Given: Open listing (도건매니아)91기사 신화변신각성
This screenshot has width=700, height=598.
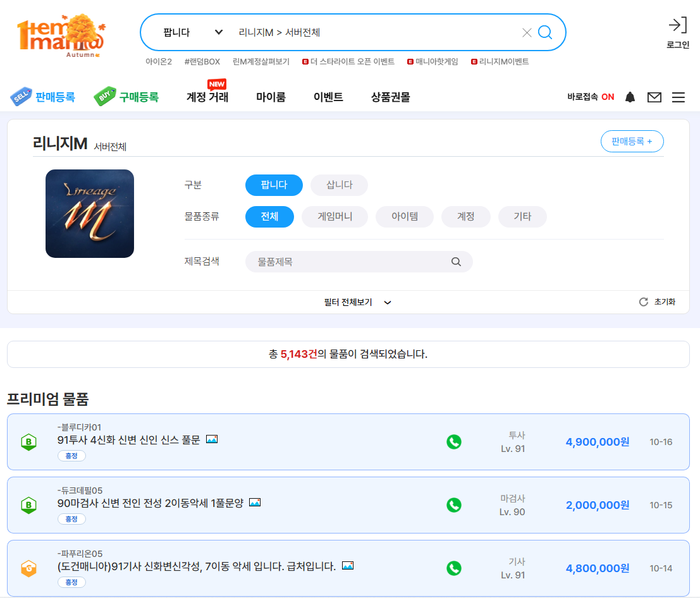Looking at the screenshot, I should (197, 566).
